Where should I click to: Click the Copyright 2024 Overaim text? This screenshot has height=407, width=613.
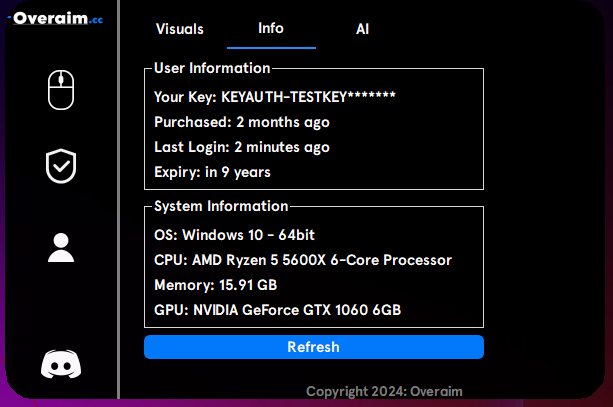(384, 391)
